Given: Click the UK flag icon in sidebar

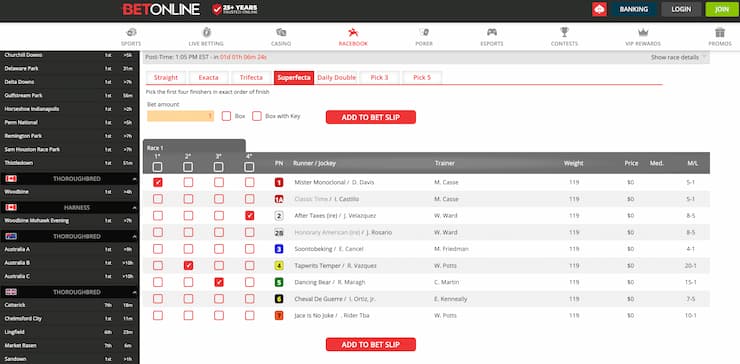Looking at the screenshot, I should 11,292.
